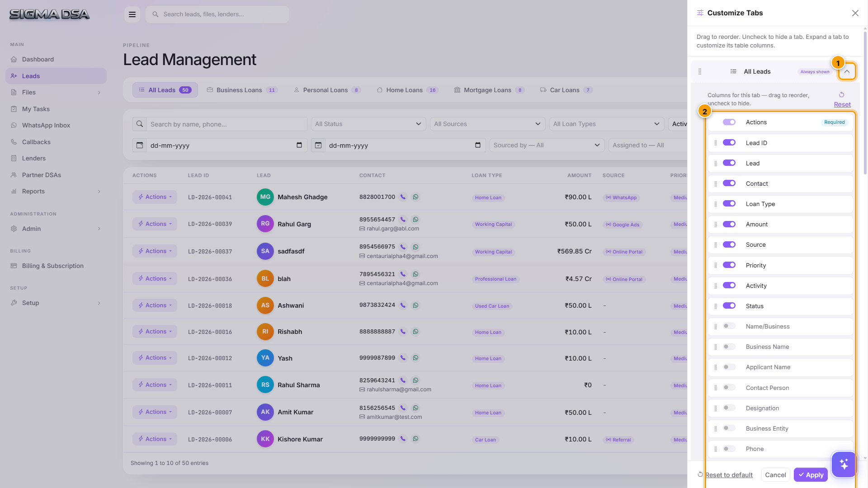Enable the Name/Business column

coord(729,326)
